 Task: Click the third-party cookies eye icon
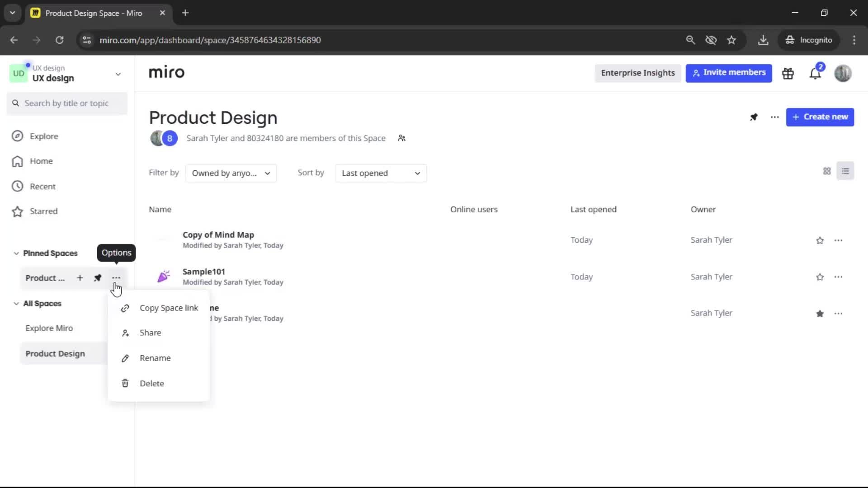click(711, 40)
